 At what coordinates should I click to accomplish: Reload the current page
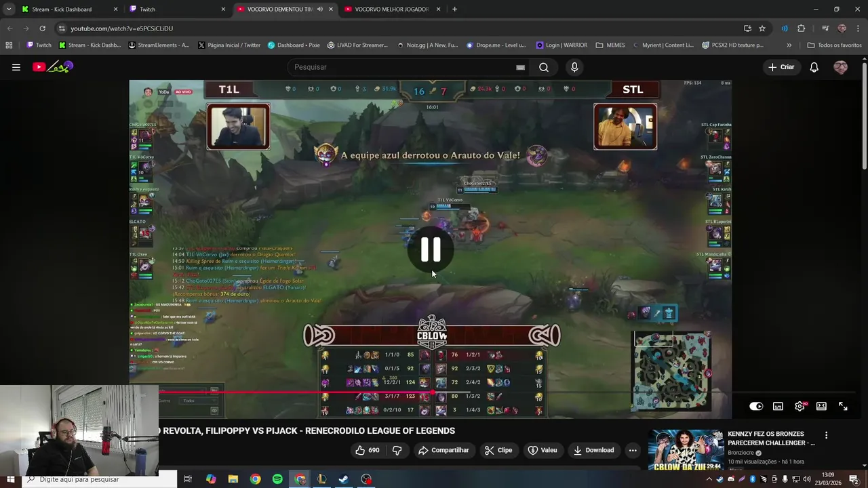click(x=42, y=28)
